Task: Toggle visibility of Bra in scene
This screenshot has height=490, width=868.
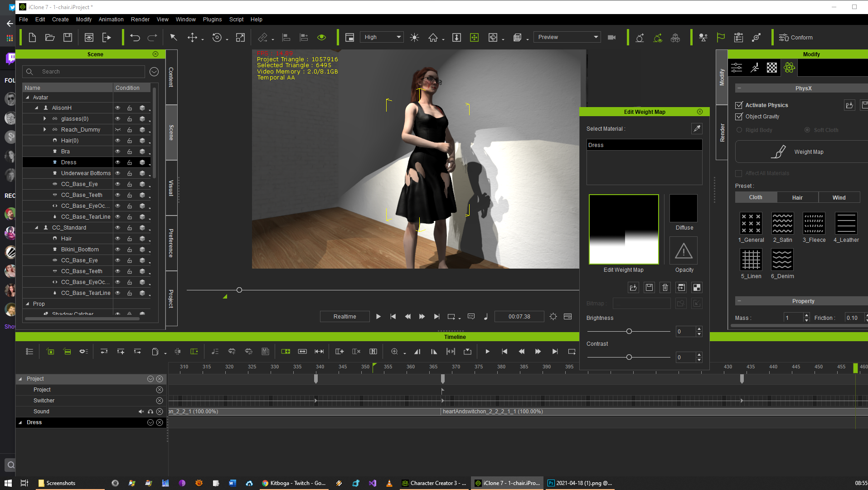Action: 117,152
